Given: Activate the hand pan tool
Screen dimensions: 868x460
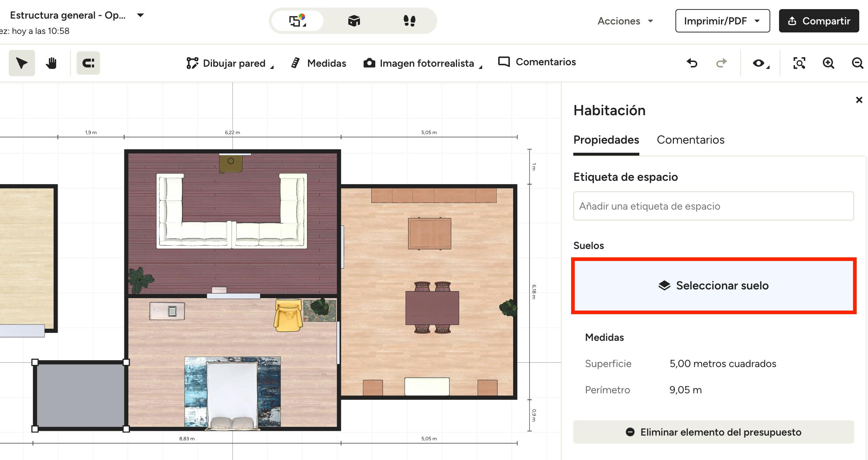Looking at the screenshot, I should (51, 63).
